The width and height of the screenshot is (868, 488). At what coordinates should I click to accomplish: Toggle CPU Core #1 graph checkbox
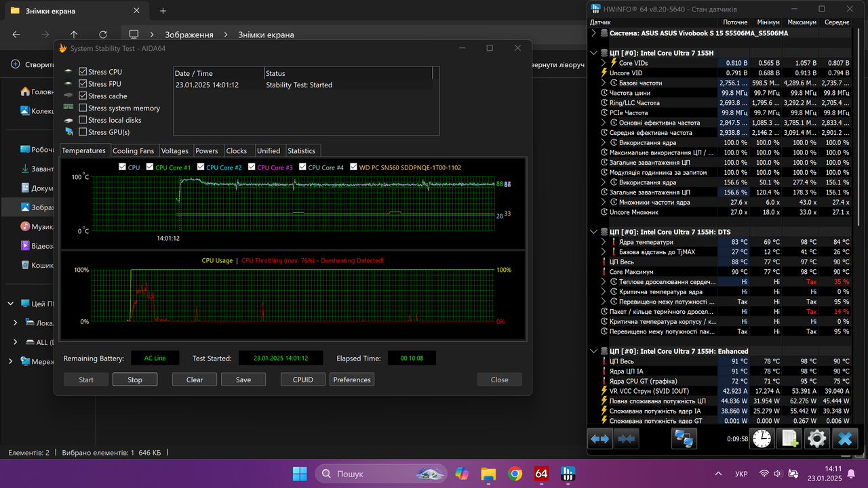(x=150, y=167)
